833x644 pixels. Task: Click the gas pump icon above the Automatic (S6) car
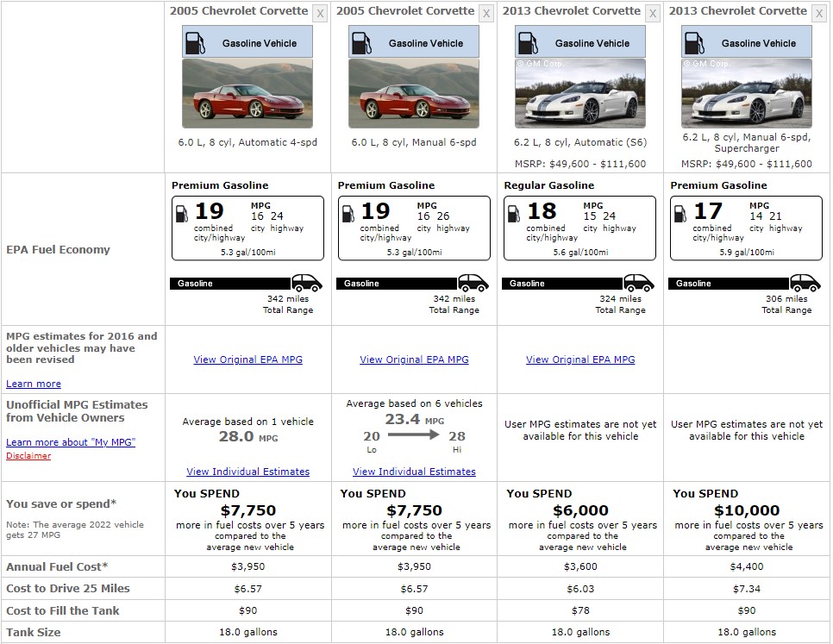click(528, 43)
